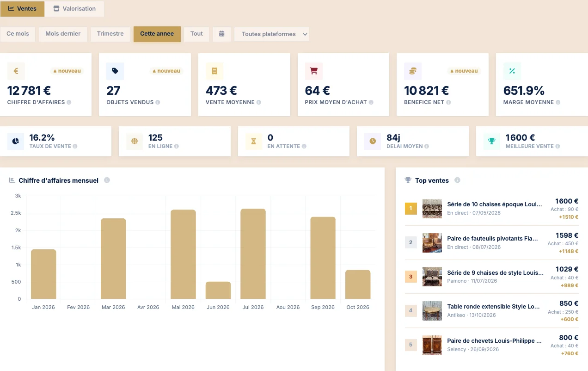This screenshot has height=371, width=588.
Task: Filter by Ce mois
Action: coord(18,34)
